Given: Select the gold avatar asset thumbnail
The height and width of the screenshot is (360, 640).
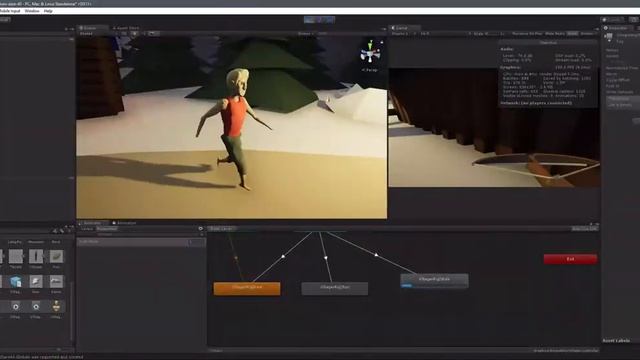Looking at the screenshot, I should tap(56, 306).
